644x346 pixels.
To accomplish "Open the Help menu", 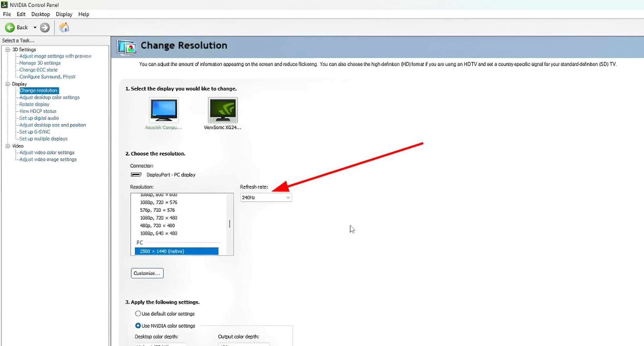I will (84, 14).
